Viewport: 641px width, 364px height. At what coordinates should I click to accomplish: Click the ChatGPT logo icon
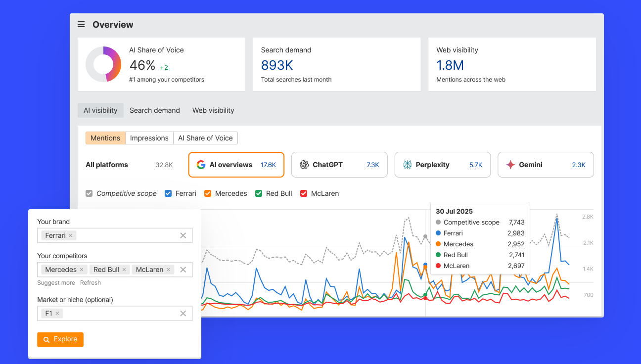pyautogui.click(x=304, y=165)
